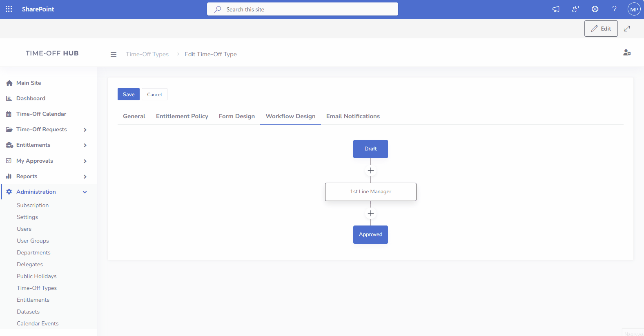Open the MP account profile avatar
Screen dimensions: 644x336
point(634,9)
